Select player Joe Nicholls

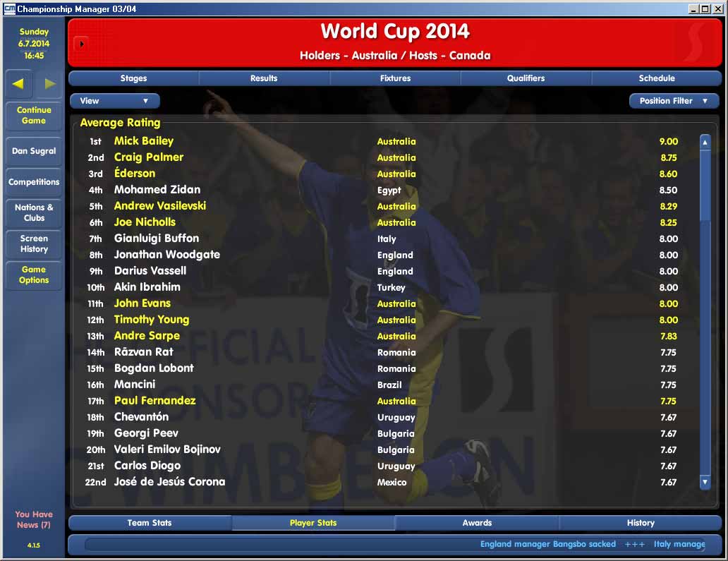[x=145, y=222]
